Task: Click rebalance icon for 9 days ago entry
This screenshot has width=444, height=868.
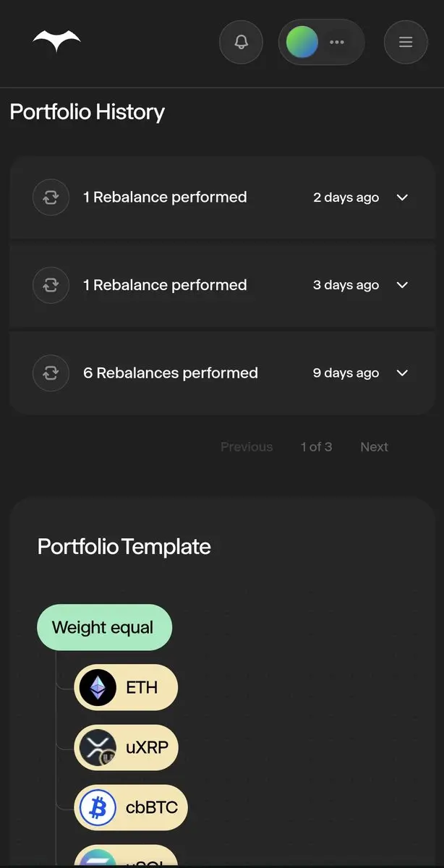Action: (51, 373)
